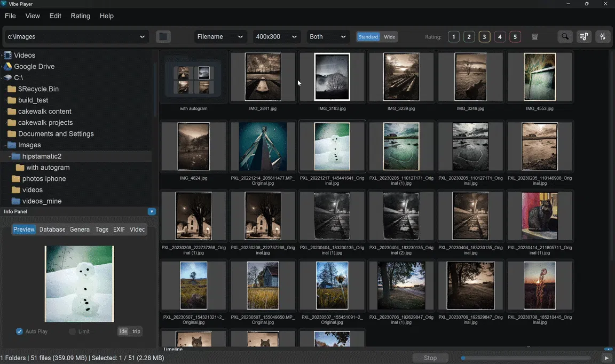This screenshot has width=615, height=364.
Task: Click the ide button
Action: tap(123, 331)
